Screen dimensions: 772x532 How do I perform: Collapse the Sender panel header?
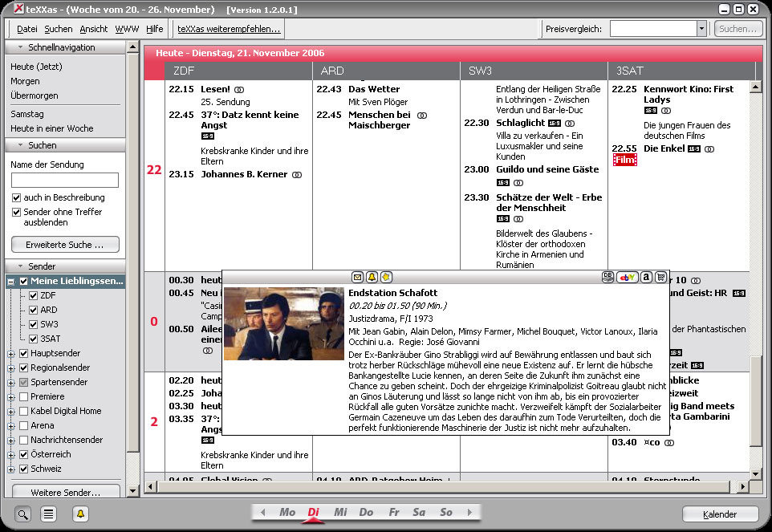(x=65, y=266)
